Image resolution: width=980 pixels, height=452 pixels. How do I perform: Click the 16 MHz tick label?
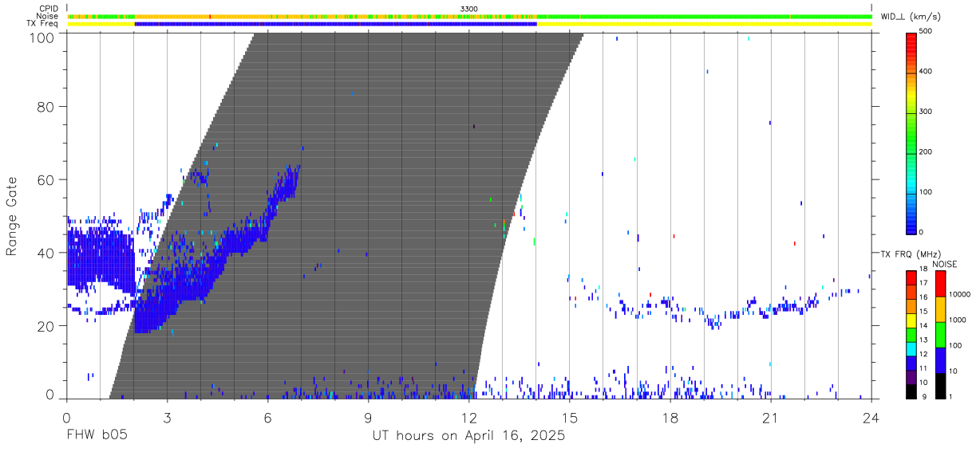923,297
